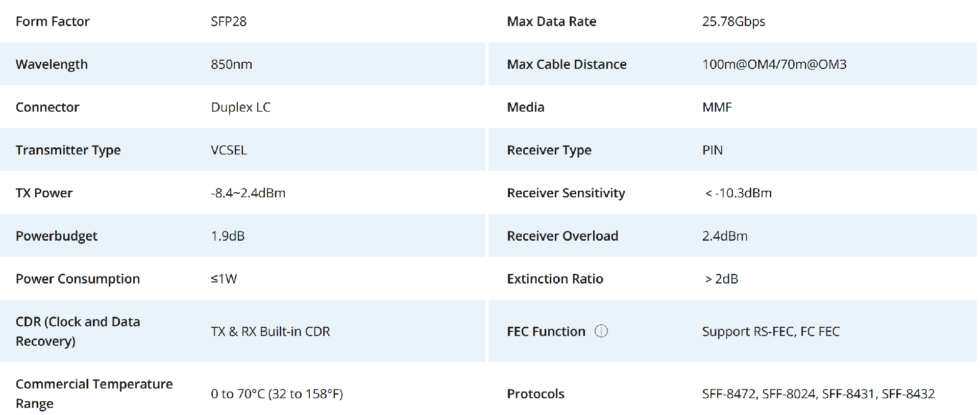Image resolution: width=980 pixels, height=415 pixels.
Task: Select the MMF media value
Action: (717, 107)
